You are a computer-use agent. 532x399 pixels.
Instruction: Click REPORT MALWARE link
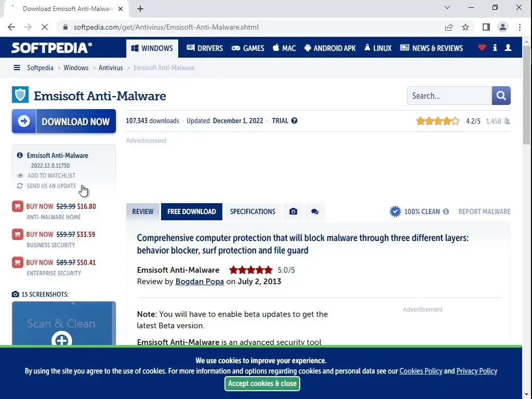pyautogui.click(x=484, y=212)
